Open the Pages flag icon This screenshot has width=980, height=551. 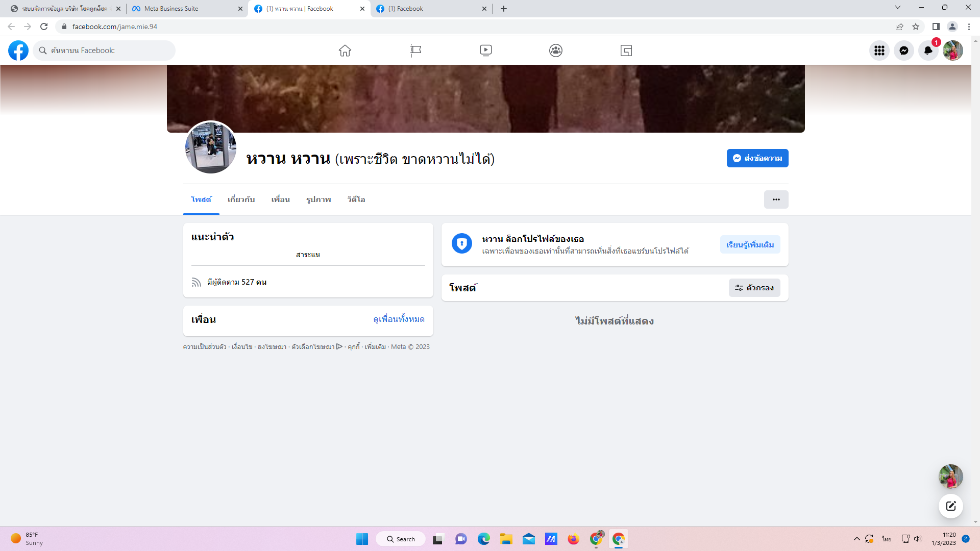click(415, 51)
